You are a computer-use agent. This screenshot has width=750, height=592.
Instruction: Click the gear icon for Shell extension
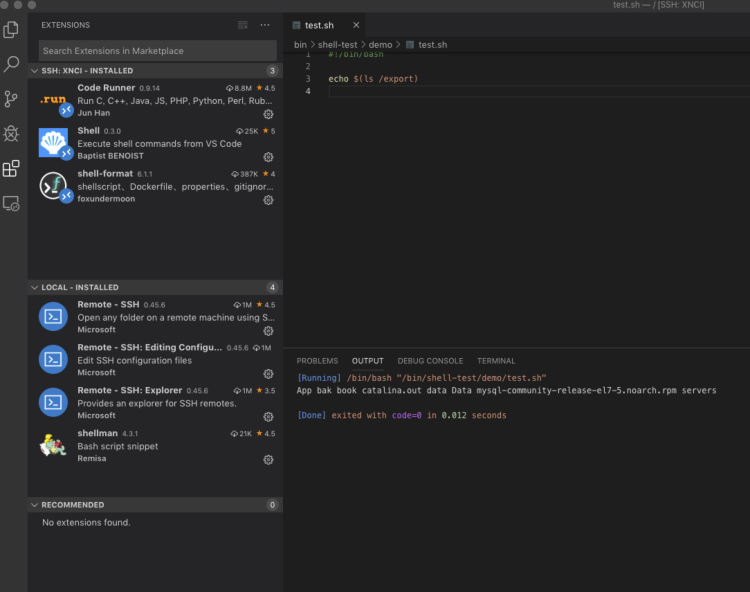[268, 157]
